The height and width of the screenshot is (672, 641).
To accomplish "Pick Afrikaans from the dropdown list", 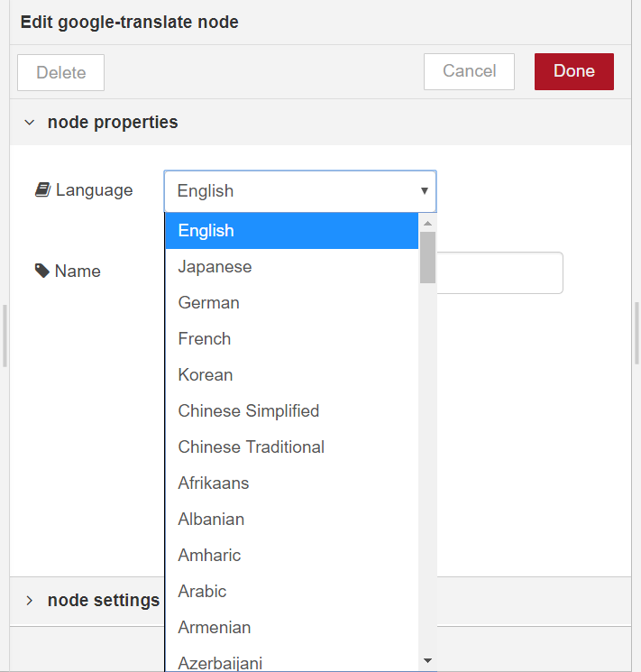I will click(292, 483).
